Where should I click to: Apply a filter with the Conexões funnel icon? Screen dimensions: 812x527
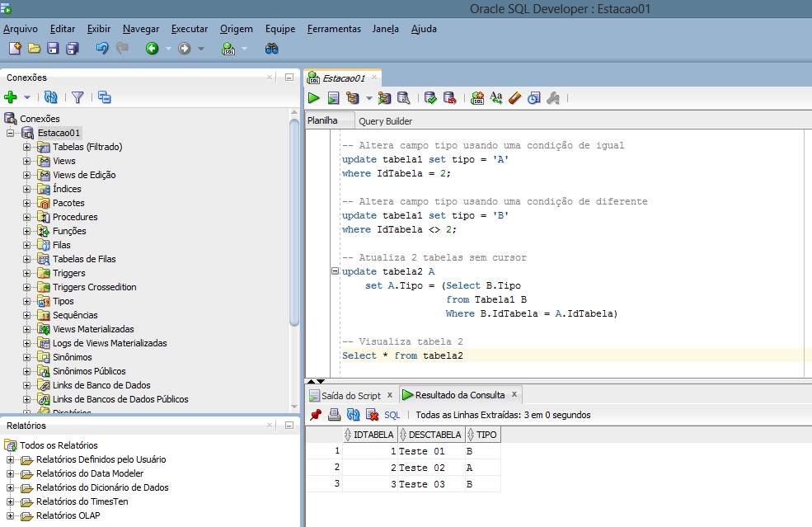tap(77, 97)
